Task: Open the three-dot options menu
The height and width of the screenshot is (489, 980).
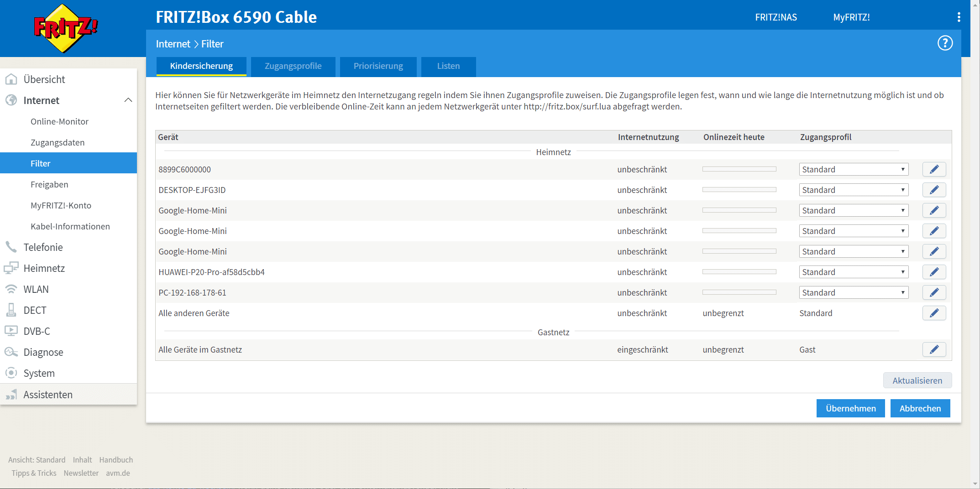Action: (959, 17)
